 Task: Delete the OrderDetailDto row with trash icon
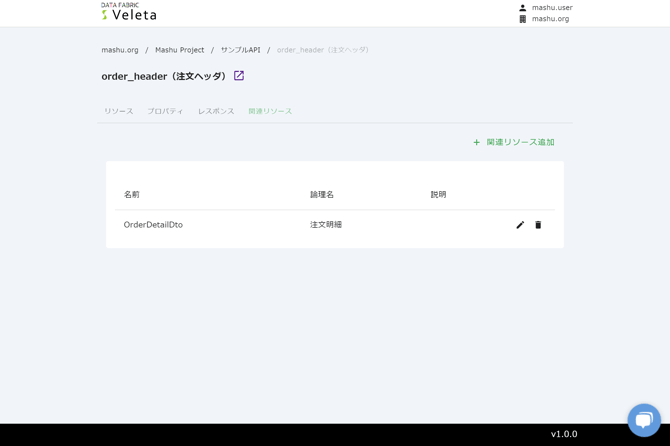[538, 225]
